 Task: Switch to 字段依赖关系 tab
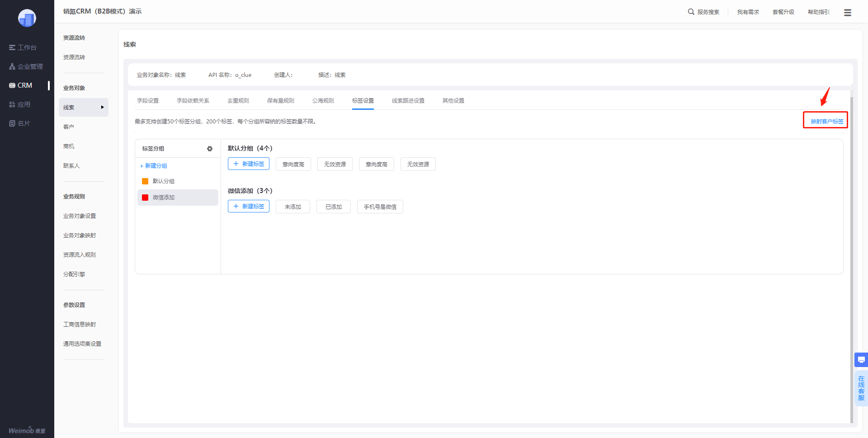[193, 101]
